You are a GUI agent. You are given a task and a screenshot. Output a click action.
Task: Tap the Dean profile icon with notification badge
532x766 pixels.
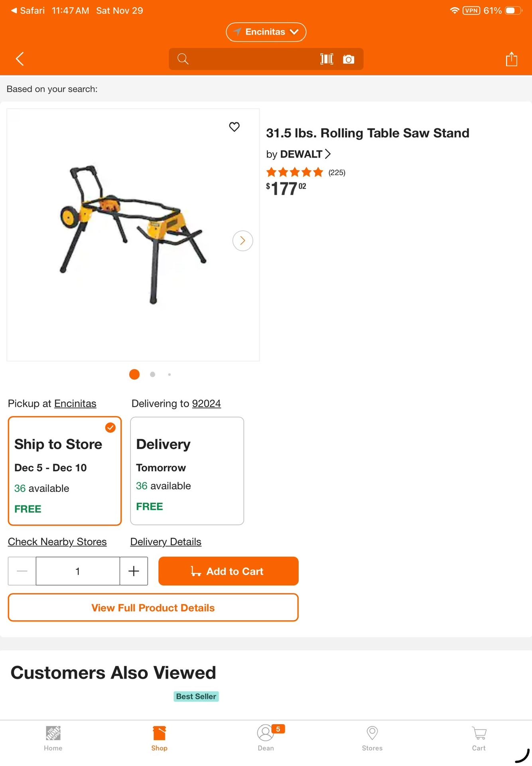(266, 738)
